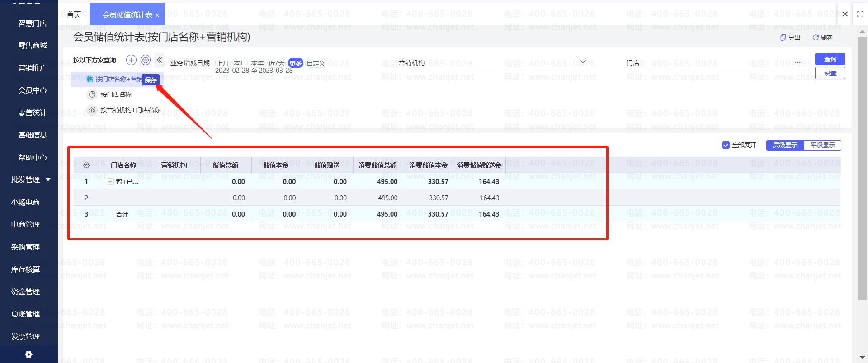Open 智慧门店 in the sidebar
This screenshot has width=868, height=363.
coord(33,24)
